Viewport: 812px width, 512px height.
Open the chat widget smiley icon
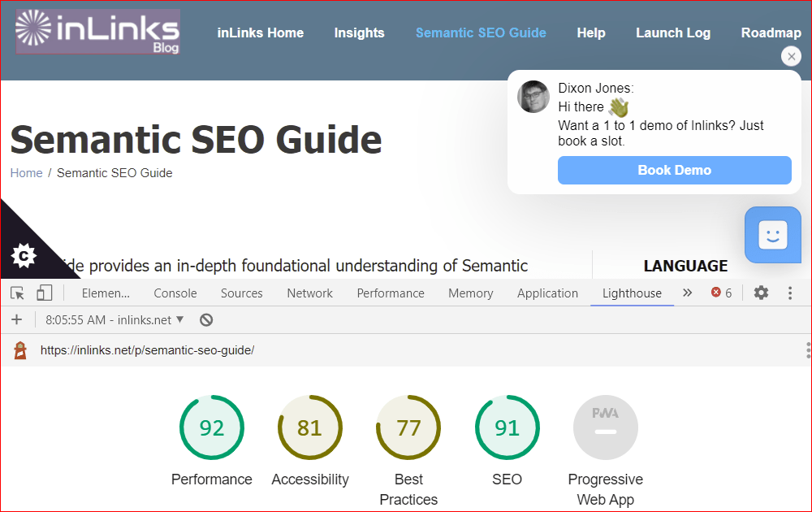tap(773, 235)
